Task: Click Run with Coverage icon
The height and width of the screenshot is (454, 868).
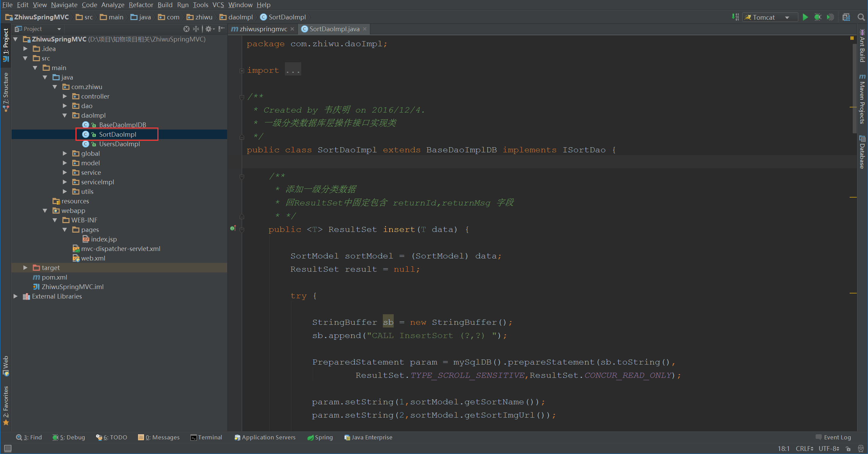Action: pyautogui.click(x=830, y=17)
